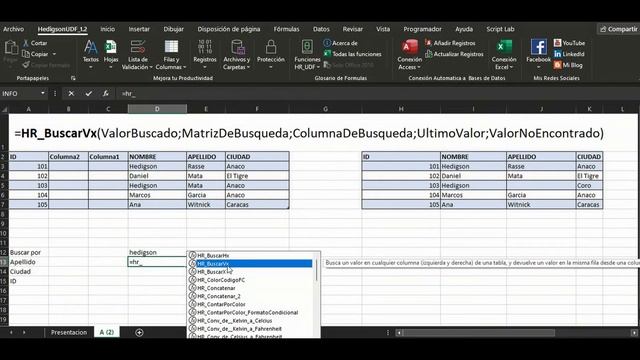This screenshot has width=640, height=360.
Task: Select HR_BuscarHx in autocomplete list
Action: click(x=250, y=256)
